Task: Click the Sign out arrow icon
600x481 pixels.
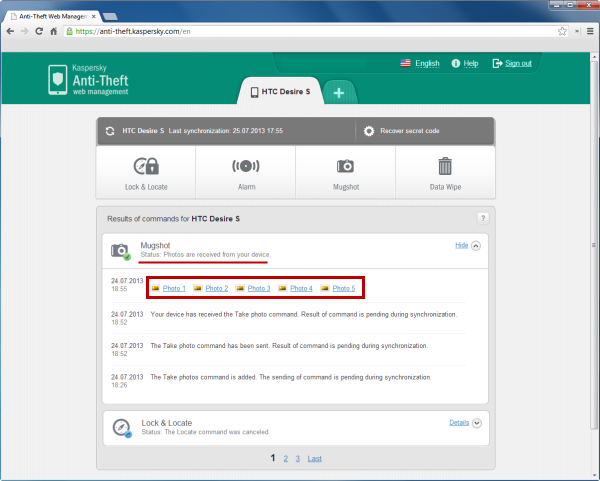Action: (x=497, y=64)
